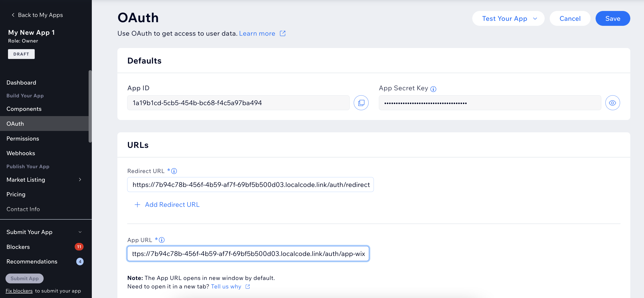The width and height of the screenshot is (644, 298).
Task: Open the App Secret Key info tooltip
Action: [x=433, y=89]
